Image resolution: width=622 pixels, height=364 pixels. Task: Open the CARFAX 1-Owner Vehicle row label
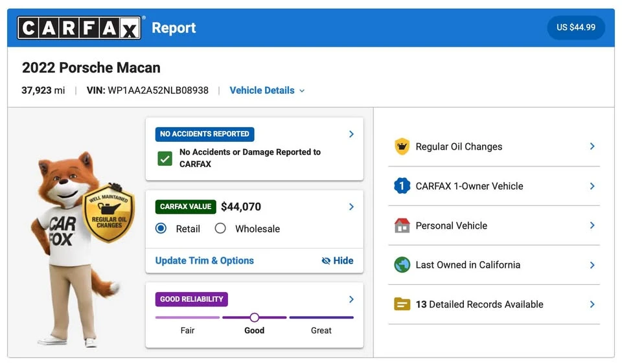click(x=469, y=186)
